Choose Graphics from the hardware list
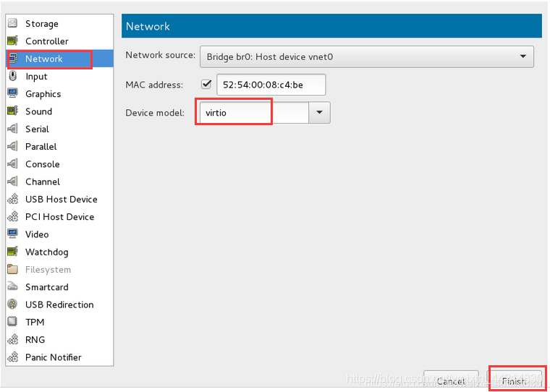Screen dimensions: 550x392 (59, 93)
